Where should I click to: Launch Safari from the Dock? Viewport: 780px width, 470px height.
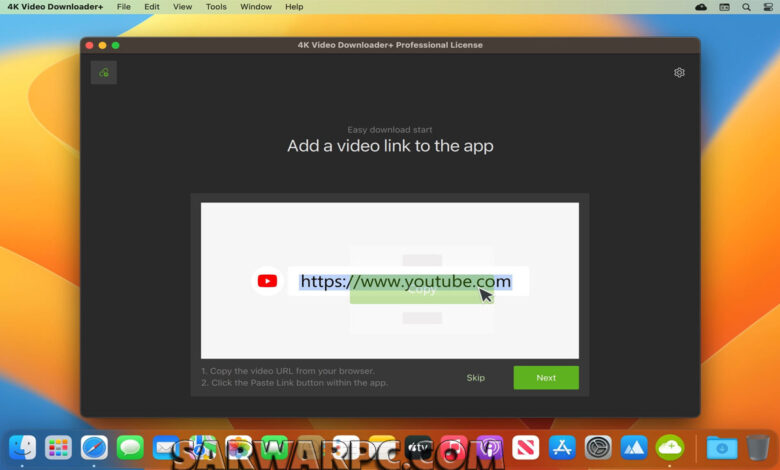tap(94, 447)
